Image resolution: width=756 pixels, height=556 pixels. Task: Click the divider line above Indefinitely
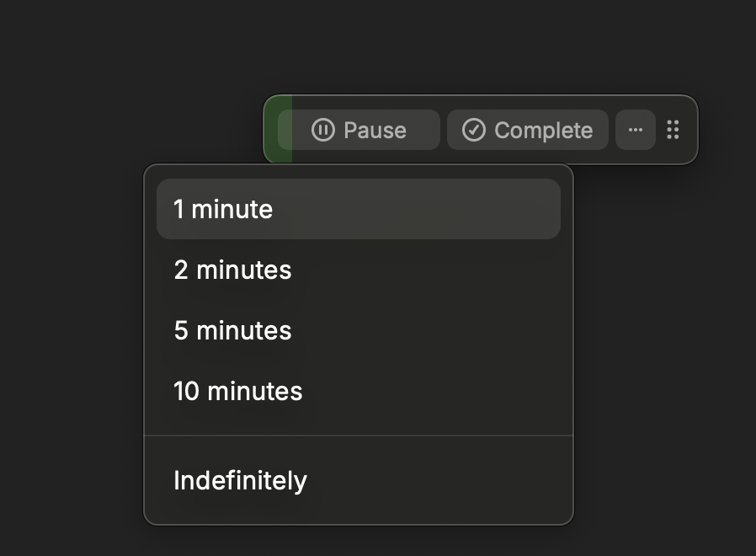tap(359, 436)
